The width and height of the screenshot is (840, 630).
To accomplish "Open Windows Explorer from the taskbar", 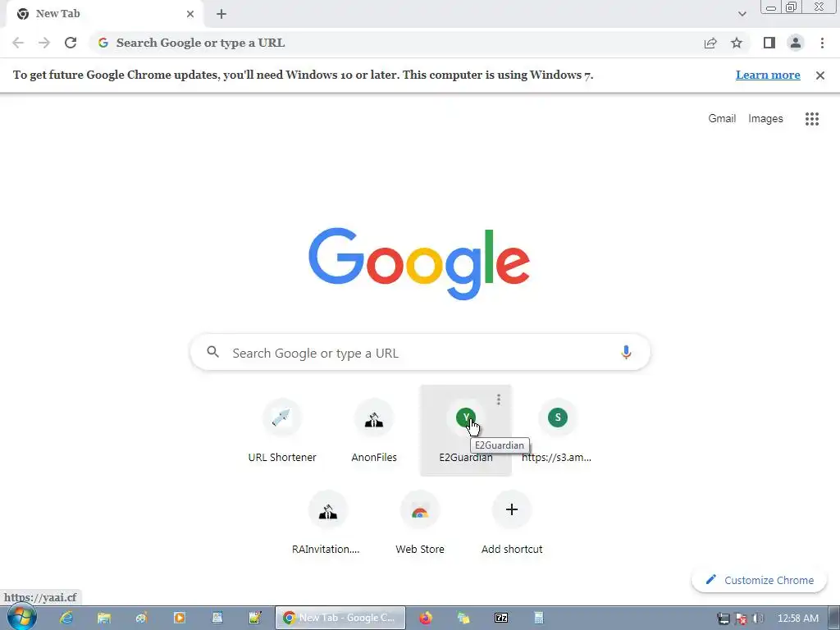I will (x=104, y=618).
